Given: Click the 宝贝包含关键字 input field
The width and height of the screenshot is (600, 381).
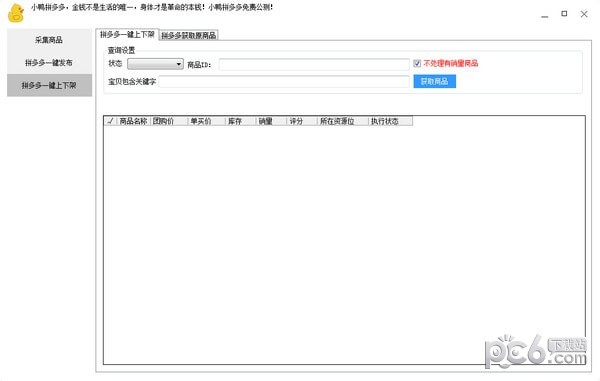Looking at the screenshot, I should pyautogui.click(x=284, y=81).
